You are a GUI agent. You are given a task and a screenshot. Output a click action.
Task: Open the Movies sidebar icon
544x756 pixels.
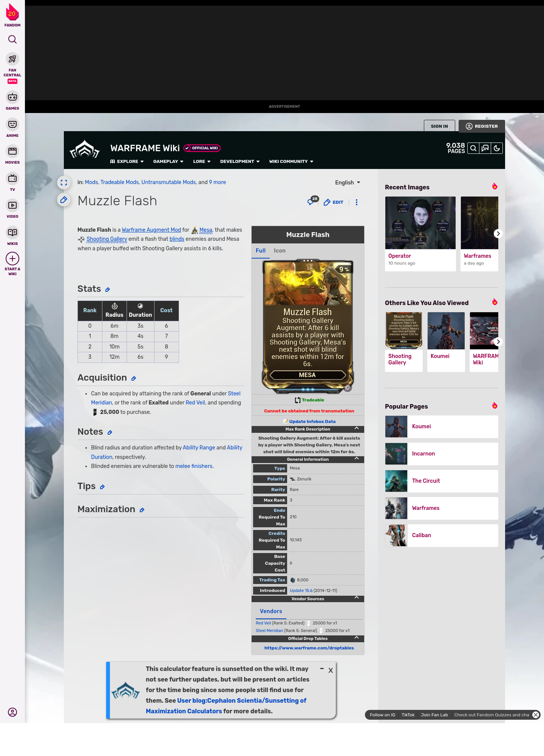tap(12, 151)
